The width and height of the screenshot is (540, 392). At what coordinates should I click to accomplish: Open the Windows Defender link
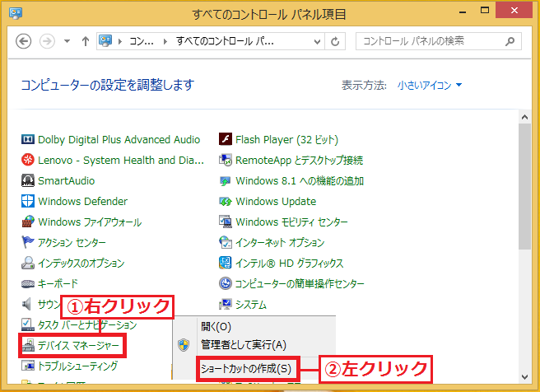[82, 201]
